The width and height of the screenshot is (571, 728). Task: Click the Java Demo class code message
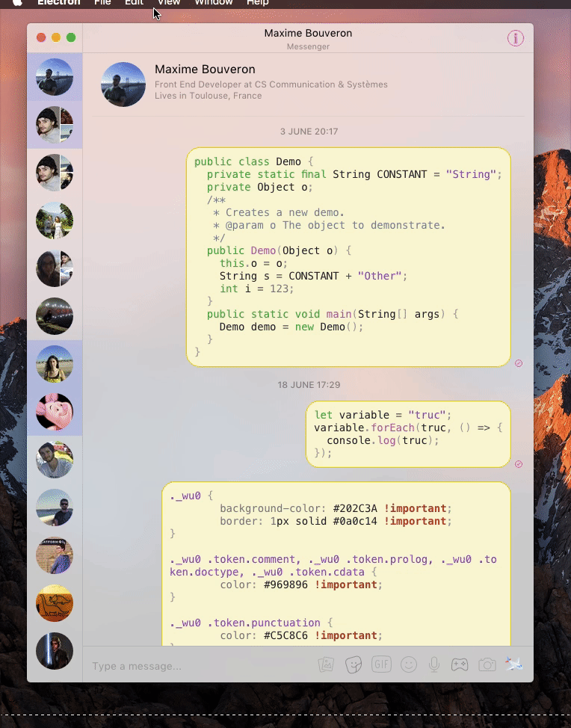(348, 257)
